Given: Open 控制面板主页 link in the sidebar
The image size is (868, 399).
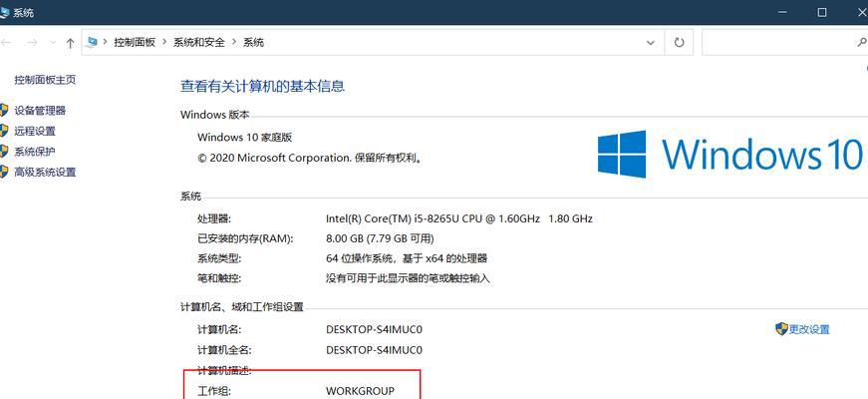Looking at the screenshot, I should pos(45,80).
